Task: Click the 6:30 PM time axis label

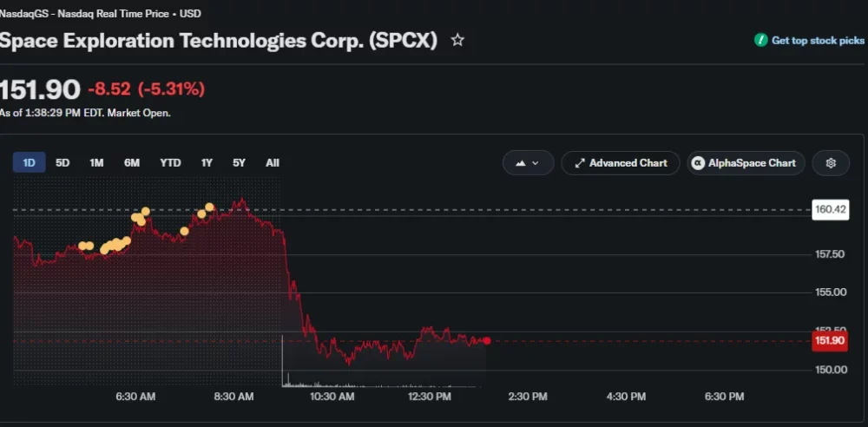Action: tap(724, 397)
